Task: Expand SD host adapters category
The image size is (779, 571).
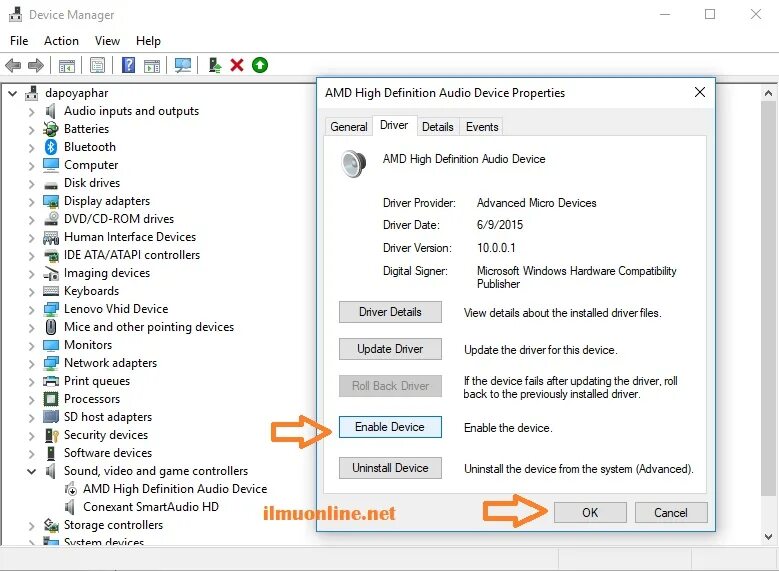Action: (32, 417)
